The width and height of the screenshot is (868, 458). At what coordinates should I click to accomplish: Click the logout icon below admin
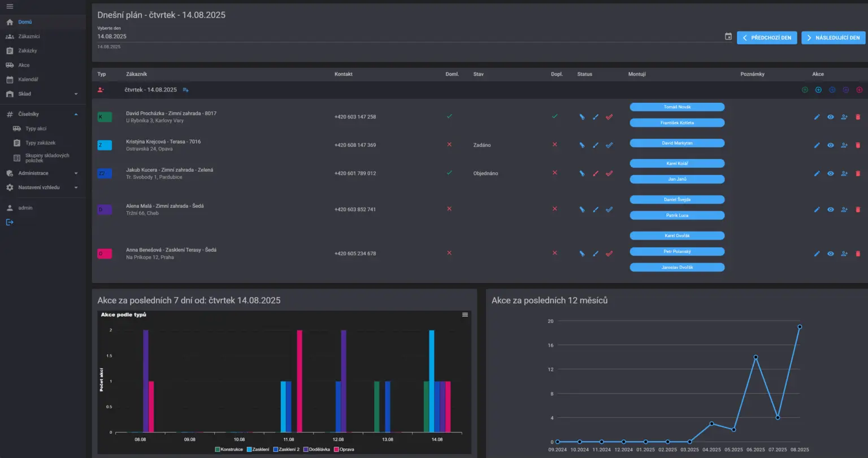click(x=10, y=223)
